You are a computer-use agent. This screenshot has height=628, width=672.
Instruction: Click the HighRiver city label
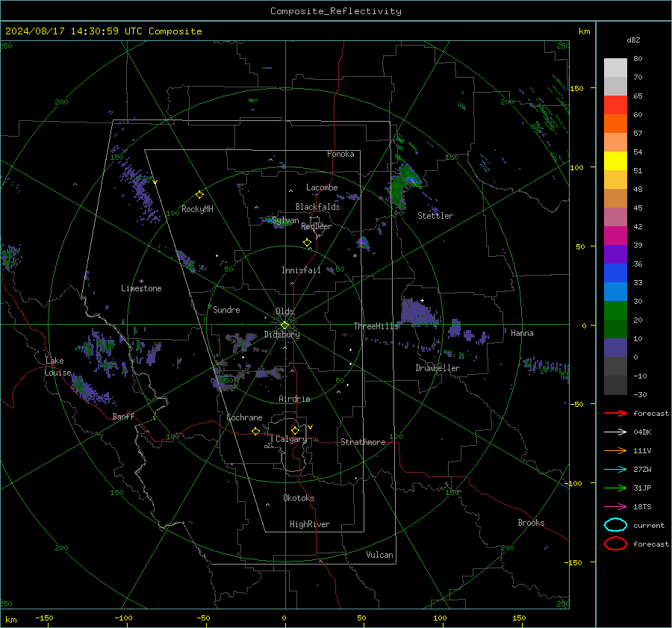pos(310,524)
